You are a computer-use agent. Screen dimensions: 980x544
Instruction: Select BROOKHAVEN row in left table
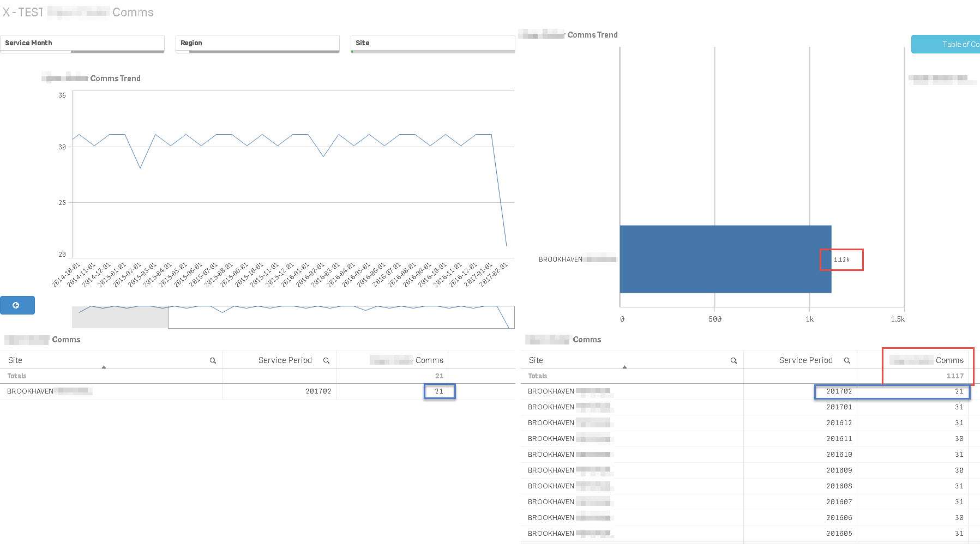(257, 391)
